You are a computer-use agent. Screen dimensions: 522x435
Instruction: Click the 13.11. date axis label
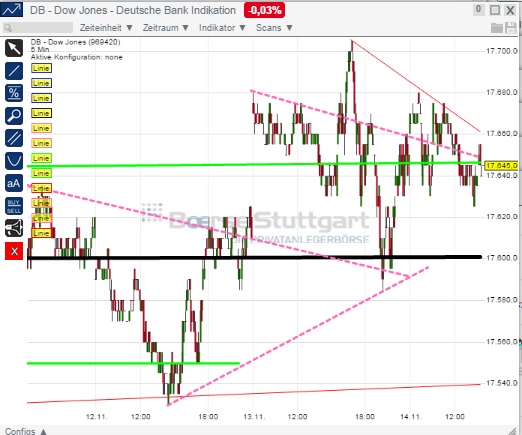click(x=254, y=417)
